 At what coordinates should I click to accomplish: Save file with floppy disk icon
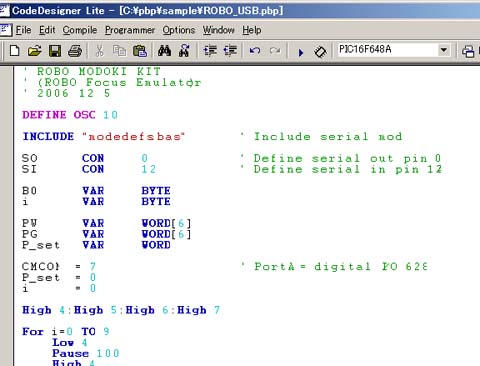click(x=55, y=51)
